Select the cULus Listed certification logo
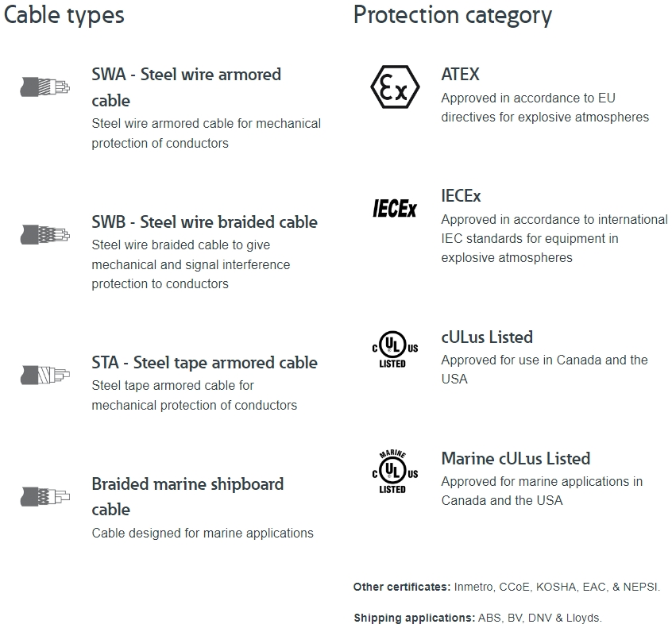 [395, 349]
